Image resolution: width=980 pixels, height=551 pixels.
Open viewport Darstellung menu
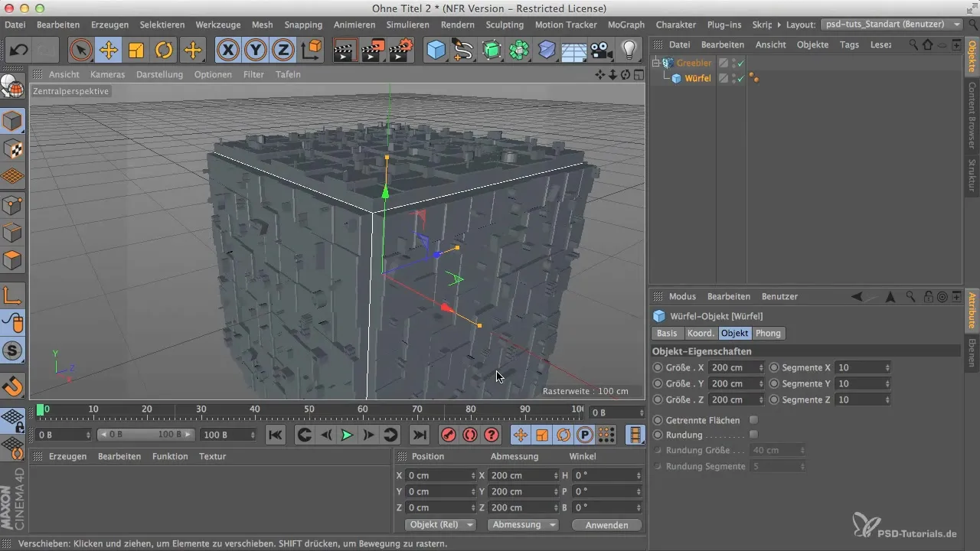pos(159,74)
